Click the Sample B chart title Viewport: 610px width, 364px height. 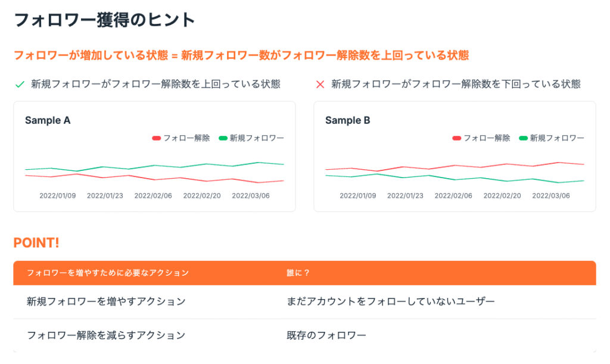pos(348,120)
